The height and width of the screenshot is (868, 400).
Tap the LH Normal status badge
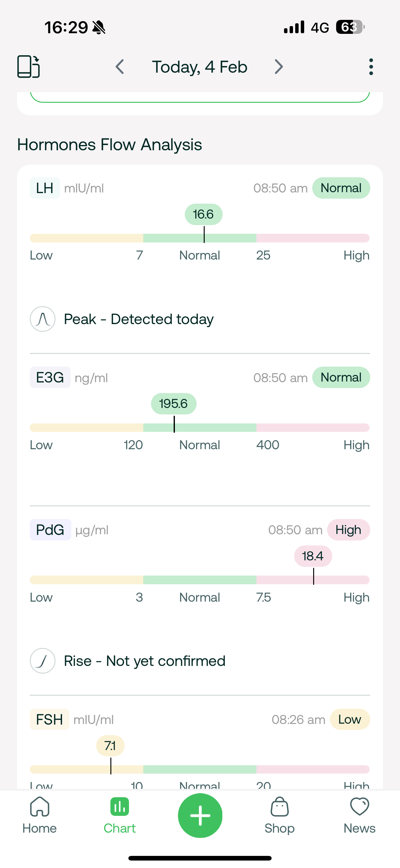[341, 188]
